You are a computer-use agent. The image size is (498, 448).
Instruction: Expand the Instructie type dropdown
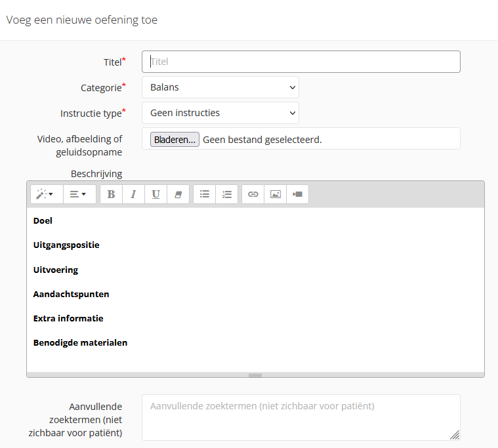tap(220, 113)
